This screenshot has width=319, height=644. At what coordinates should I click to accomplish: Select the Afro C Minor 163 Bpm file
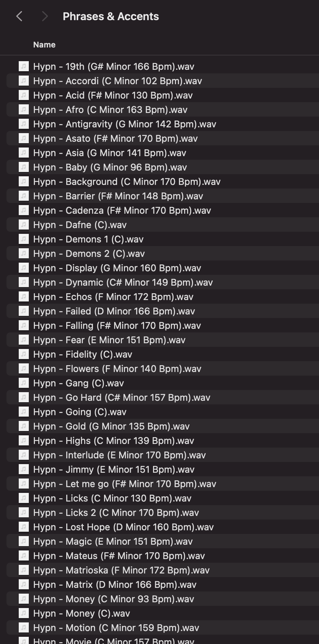[x=110, y=110]
